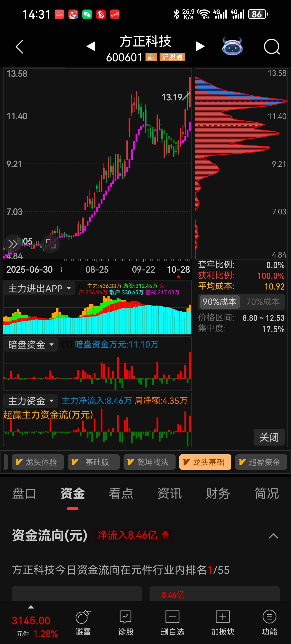Tap industry ranking 1/55 text
Screen dimensions: 291x644
coord(218,570)
